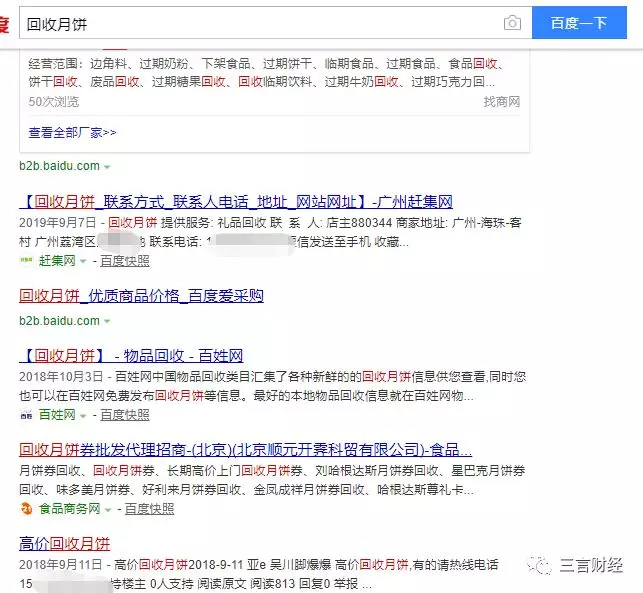This screenshot has width=643, height=593.
Task: Expand the dropdown arrow next to 赶集网
Action: point(83,261)
